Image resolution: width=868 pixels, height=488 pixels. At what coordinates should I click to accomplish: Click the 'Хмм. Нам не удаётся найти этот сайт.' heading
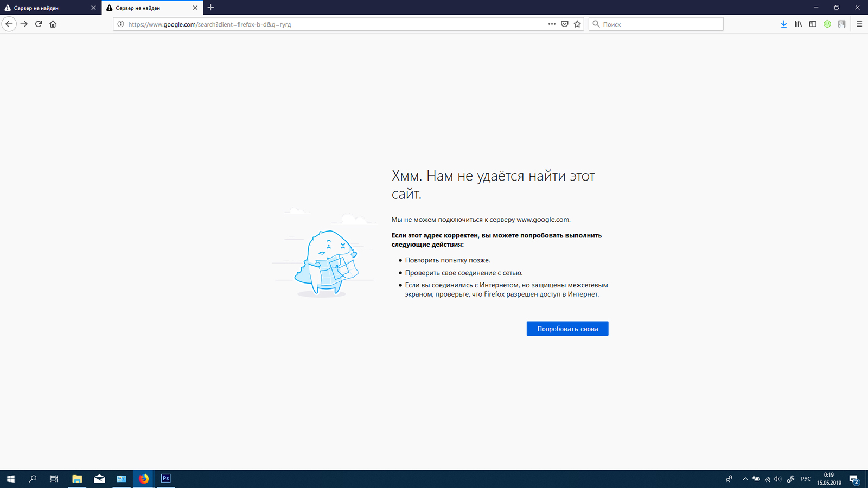coord(493,184)
